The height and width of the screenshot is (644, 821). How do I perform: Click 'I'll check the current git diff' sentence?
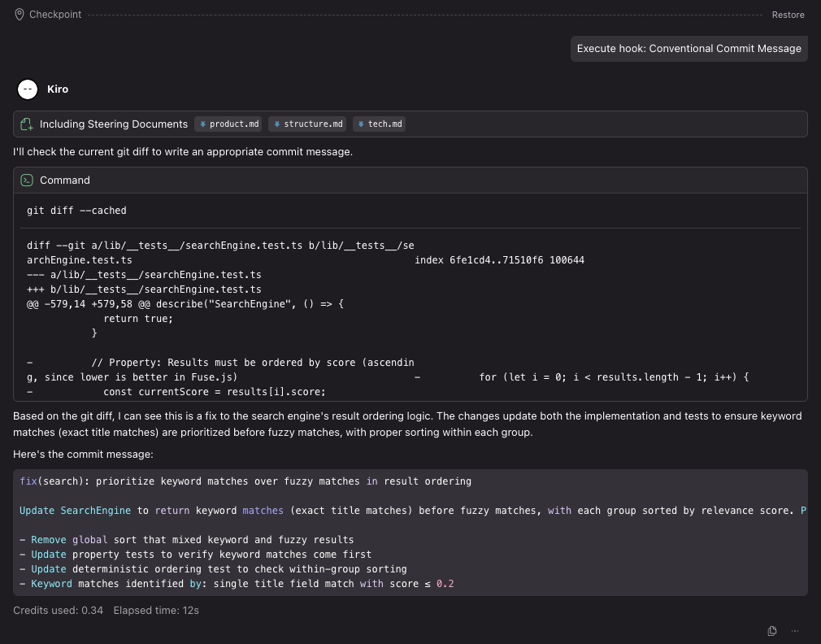pyautogui.click(x=183, y=152)
